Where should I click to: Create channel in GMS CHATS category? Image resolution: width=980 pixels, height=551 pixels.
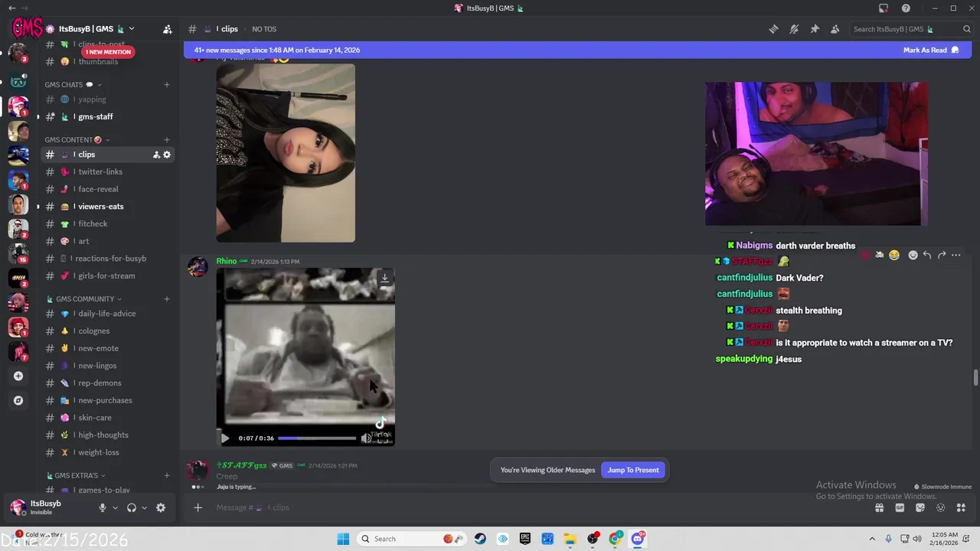(167, 85)
